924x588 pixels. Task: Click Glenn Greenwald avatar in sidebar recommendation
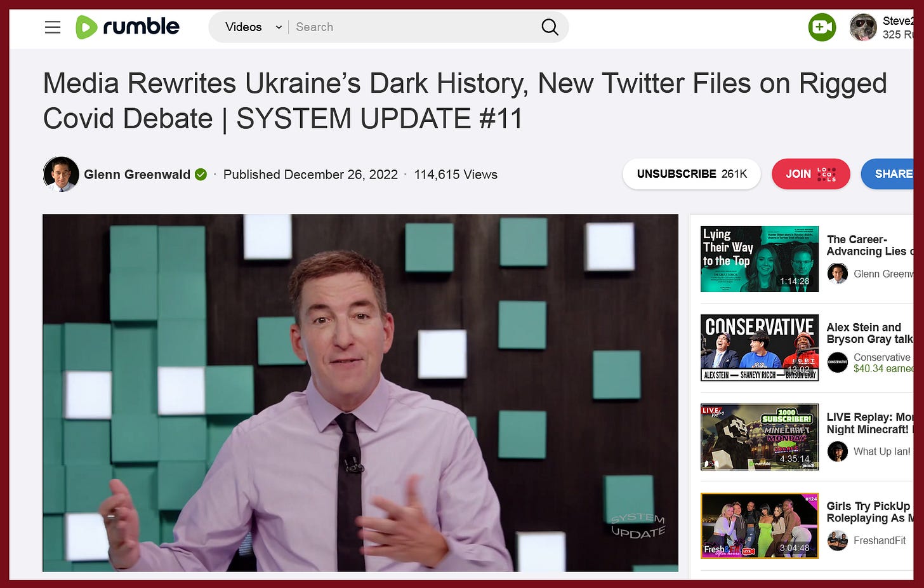pyautogui.click(x=838, y=274)
